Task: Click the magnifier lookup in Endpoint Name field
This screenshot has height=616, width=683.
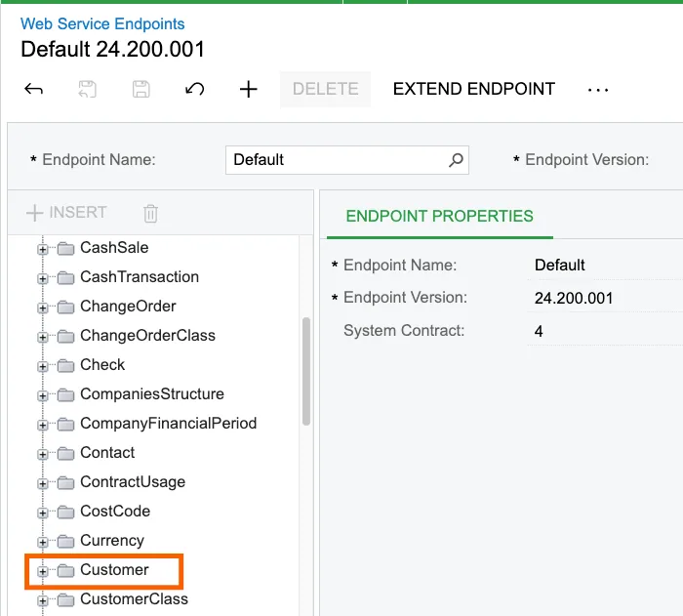Action: (456, 160)
